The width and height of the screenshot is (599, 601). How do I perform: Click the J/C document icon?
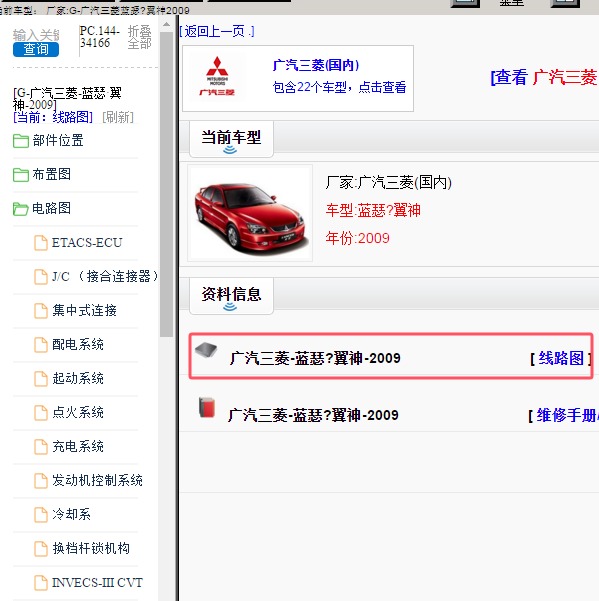(41, 277)
